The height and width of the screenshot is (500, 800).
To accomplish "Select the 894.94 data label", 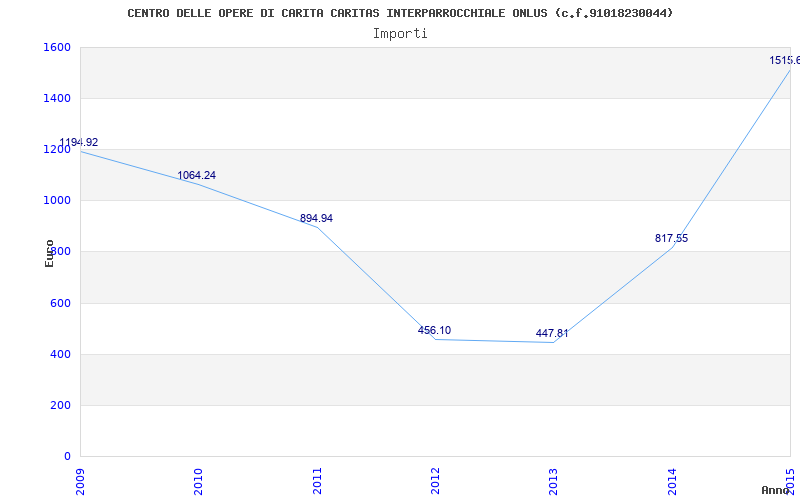I will tap(316, 218).
